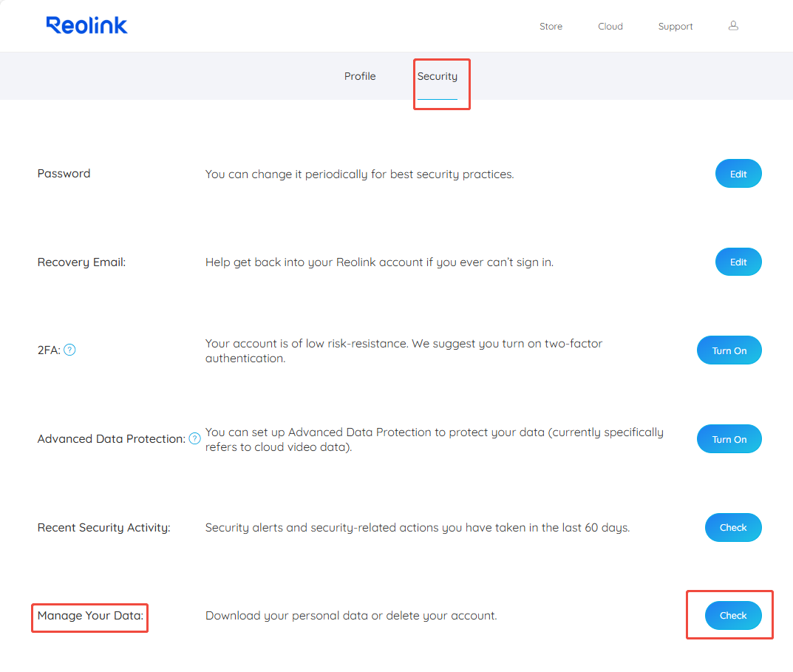Open the Support page link

(675, 27)
